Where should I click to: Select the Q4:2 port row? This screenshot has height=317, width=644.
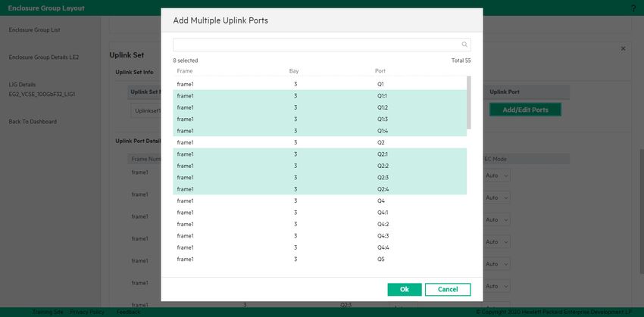[x=320, y=224]
